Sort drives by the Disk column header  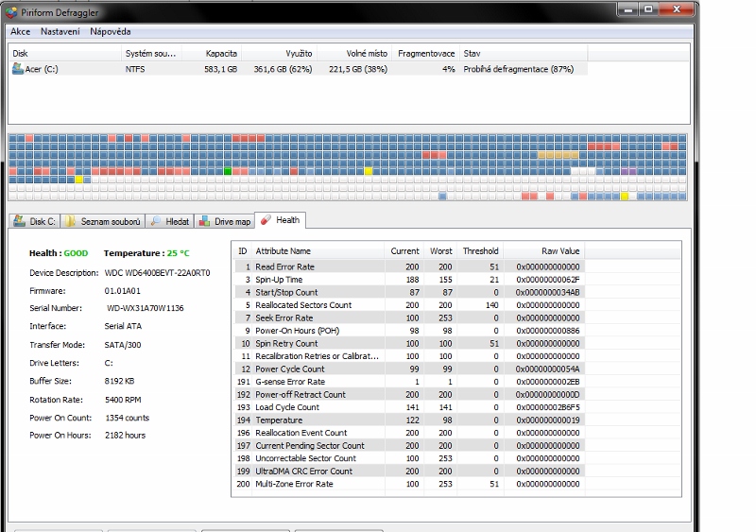(x=64, y=54)
